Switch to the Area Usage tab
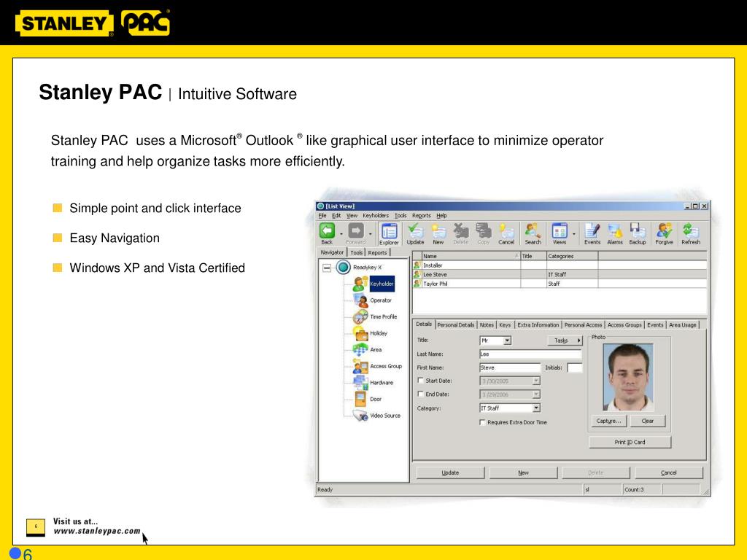747x560 pixels. pyautogui.click(x=682, y=324)
